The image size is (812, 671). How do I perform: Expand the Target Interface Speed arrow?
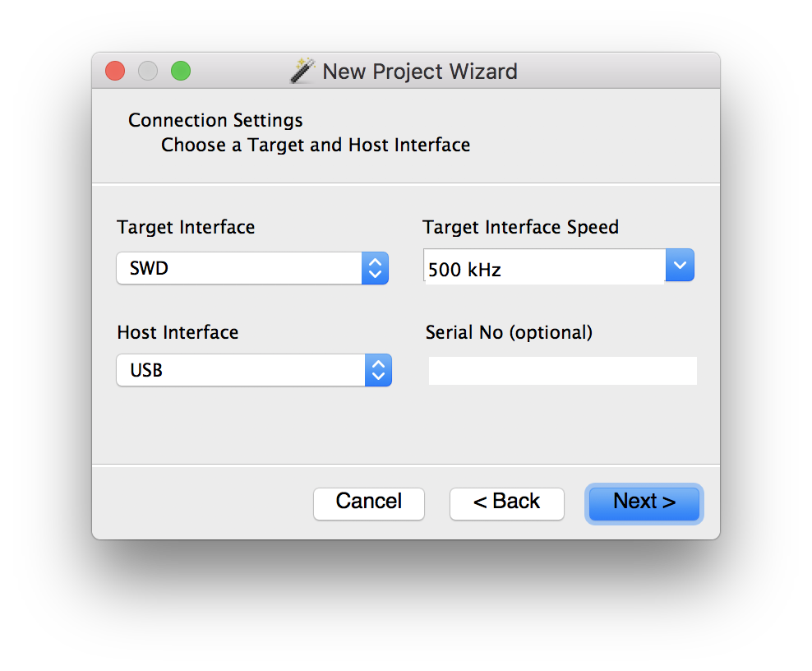click(680, 265)
